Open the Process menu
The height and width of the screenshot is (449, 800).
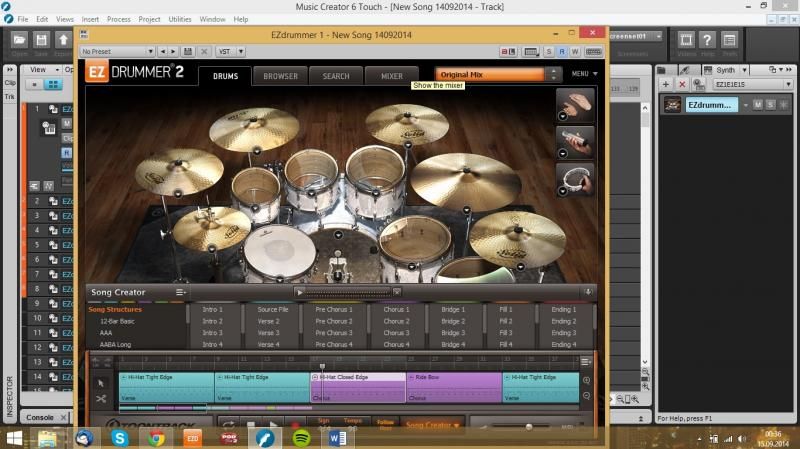click(x=119, y=19)
